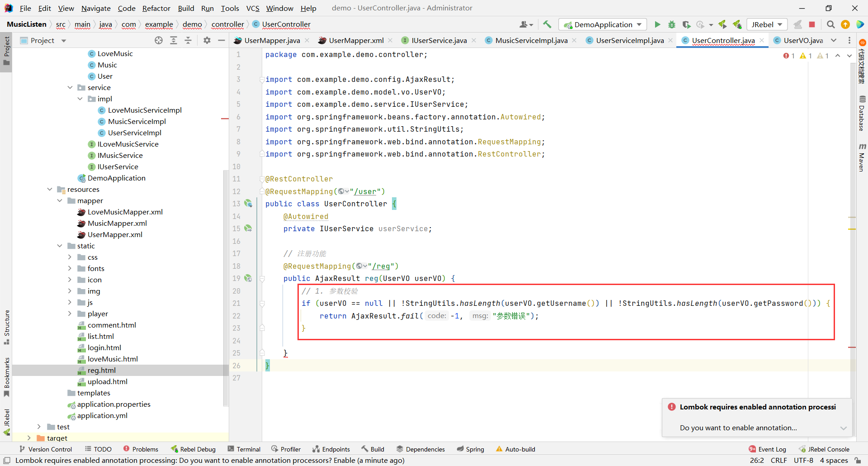Expand the css folder in tree
868x466 pixels.
[x=70, y=257]
